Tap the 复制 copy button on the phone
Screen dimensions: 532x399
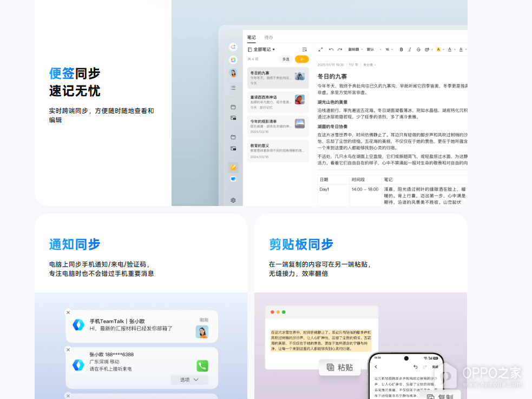tap(441, 395)
